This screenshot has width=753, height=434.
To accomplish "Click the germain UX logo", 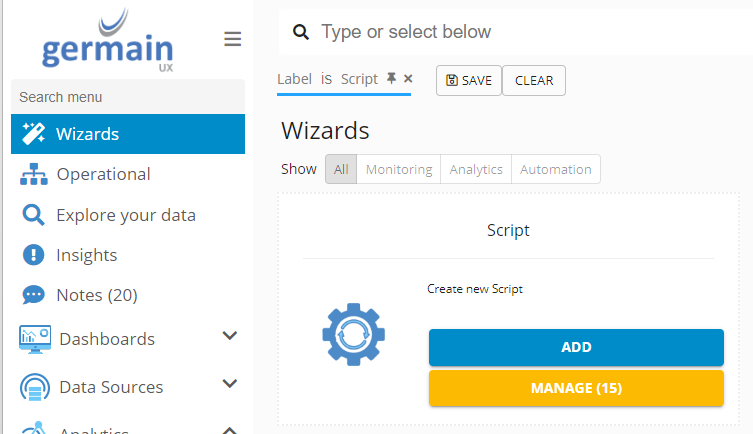I will [x=107, y=40].
